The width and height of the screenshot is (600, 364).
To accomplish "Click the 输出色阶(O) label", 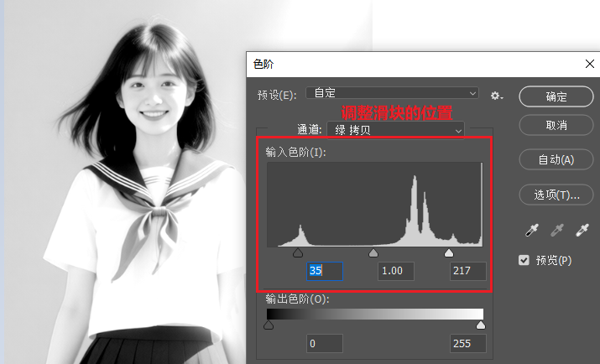I will coord(297,299).
